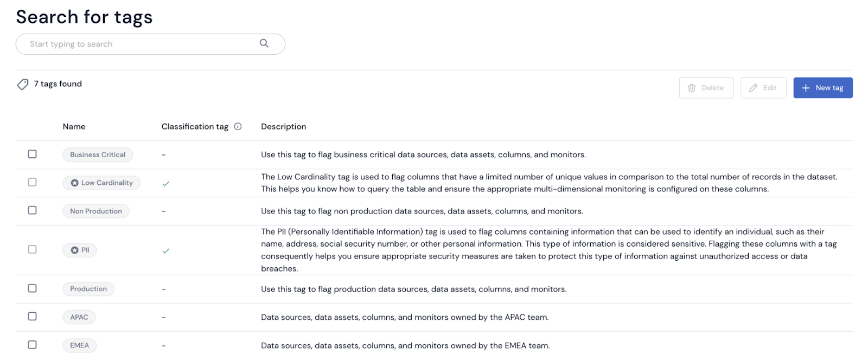Check the EMEA row checkbox
The height and width of the screenshot is (361, 868).
(32, 345)
